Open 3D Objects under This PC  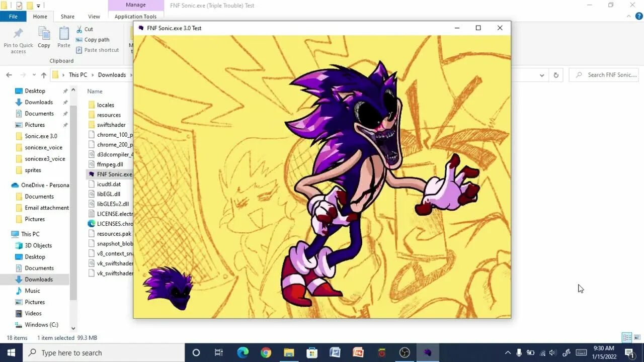point(38,245)
